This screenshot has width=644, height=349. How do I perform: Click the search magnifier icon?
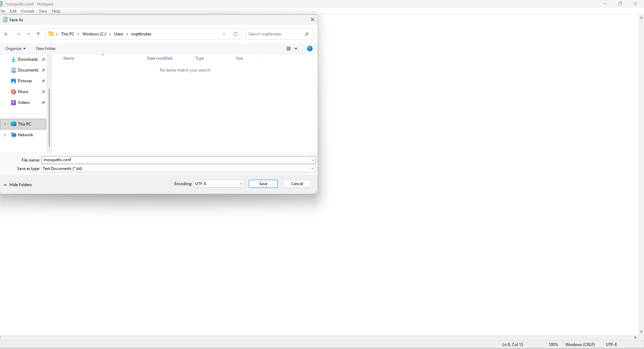pyautogui.click(x=306, y=34)
